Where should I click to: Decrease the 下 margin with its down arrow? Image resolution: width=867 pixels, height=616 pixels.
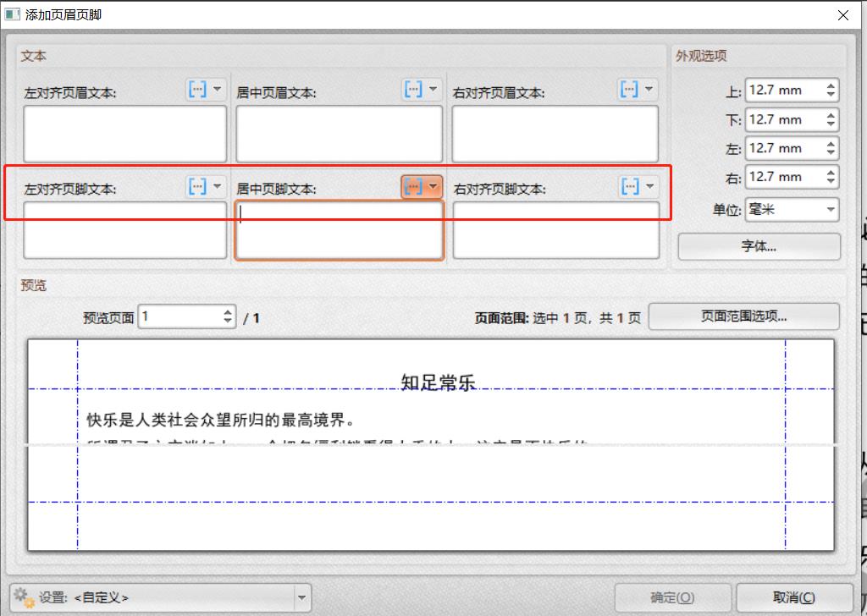pyautogui.click(x=831, y=124)
